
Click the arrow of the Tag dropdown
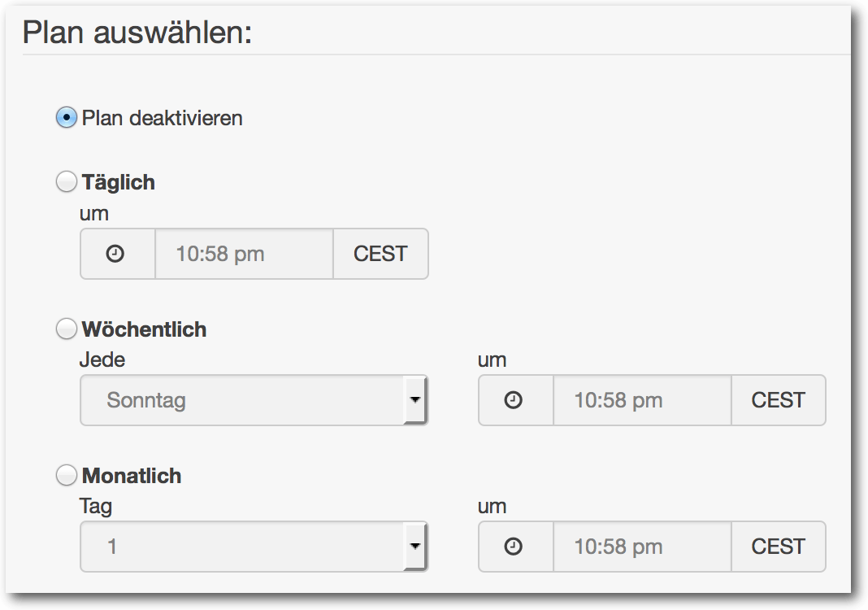[415, 547]
